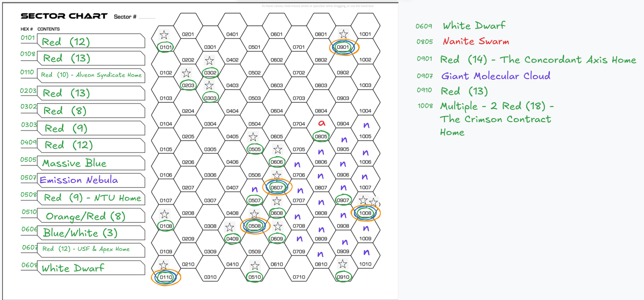This screenshot has height=300, width=644.
Task: Click the star above hex 0108
Action: (x=164, y=214)
